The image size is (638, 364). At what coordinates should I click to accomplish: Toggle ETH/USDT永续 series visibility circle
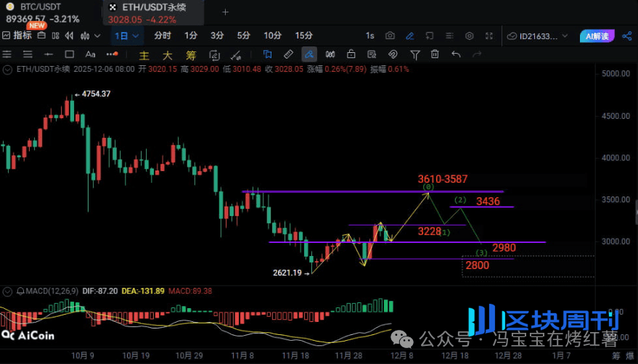(x=7, y=70)
